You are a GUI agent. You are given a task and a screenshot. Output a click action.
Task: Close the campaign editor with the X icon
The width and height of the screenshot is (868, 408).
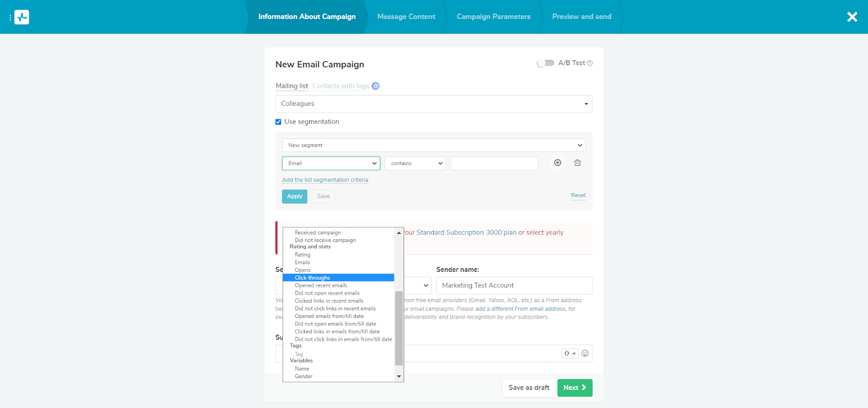(x=852, y=17)
